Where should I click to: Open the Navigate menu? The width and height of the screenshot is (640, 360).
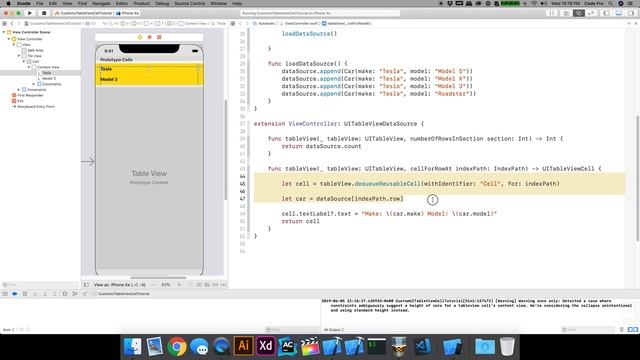[101, 3]
